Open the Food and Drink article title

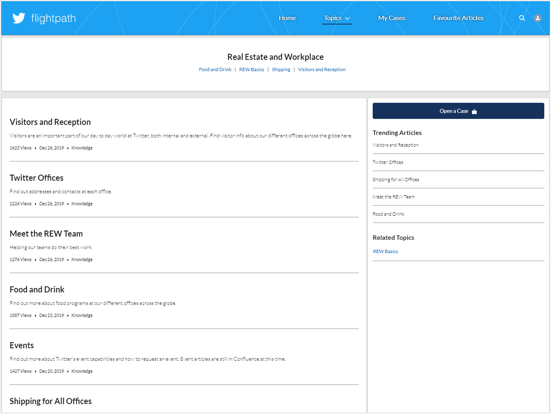(x=37, y=289)
